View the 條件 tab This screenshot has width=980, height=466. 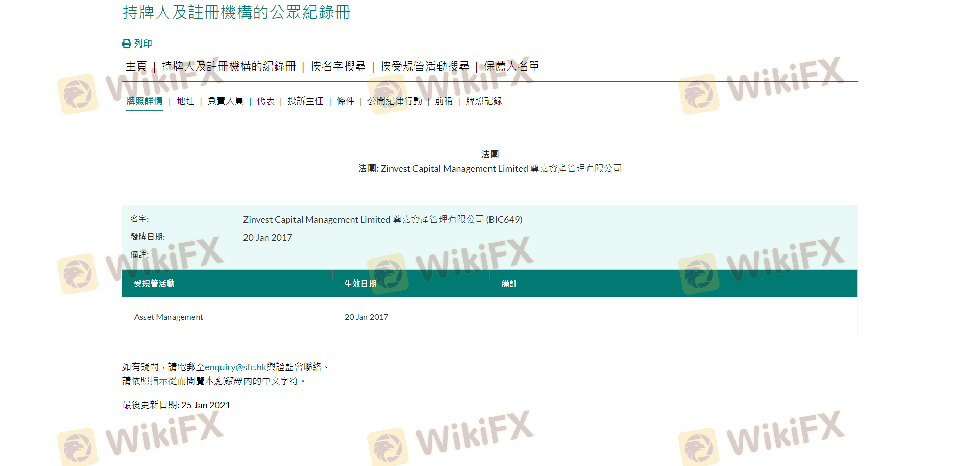[x=346, y=101]
